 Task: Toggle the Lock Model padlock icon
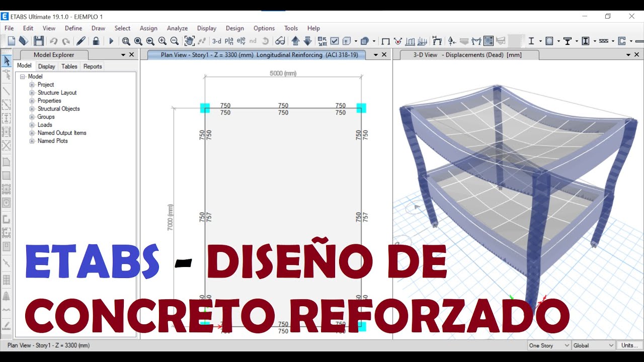point(96,41)
